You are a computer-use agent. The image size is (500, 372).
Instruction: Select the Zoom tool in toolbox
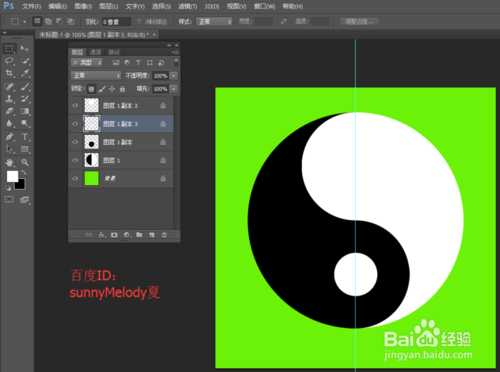point(25,162)
